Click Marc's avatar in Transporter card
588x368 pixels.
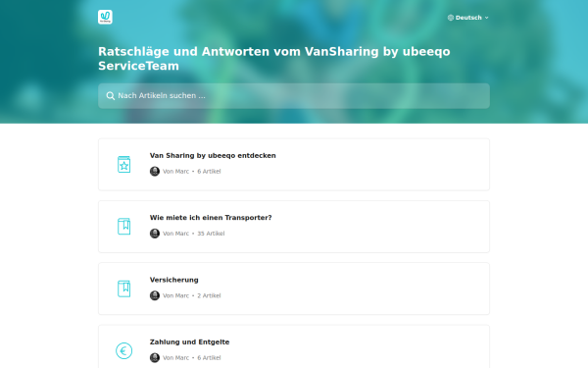pyautogui.click(x=155, y=234)
